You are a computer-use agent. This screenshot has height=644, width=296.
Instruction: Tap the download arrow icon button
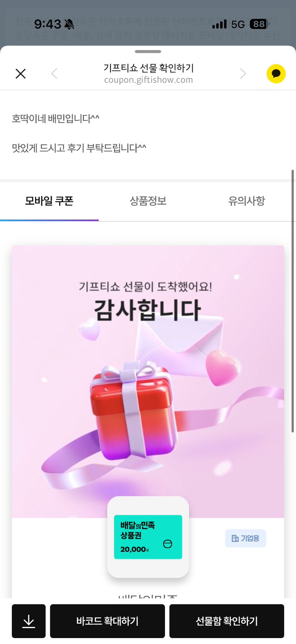(x=28, y=621)
